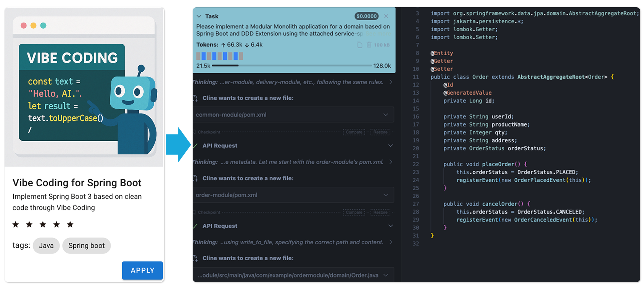Click the AbstractAggregateRoot<Order> class declaration
The width and height of the screenshot is (644, 289).
[522, 77]
